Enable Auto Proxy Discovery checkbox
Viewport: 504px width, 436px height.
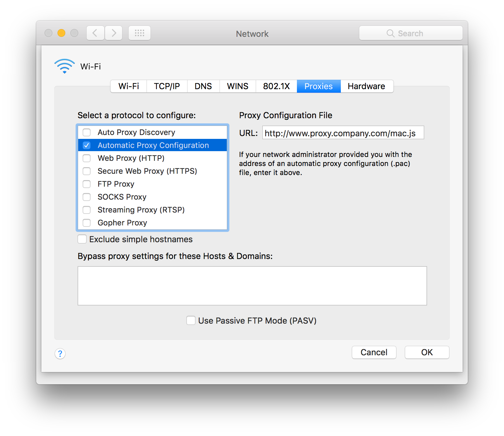[87, 132]
